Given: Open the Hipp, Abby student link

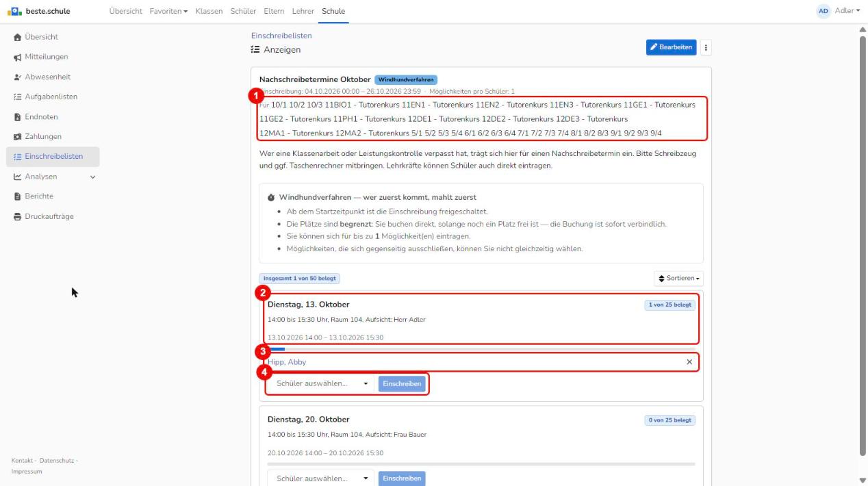Looking at the screenshot, I should [288, 361].
